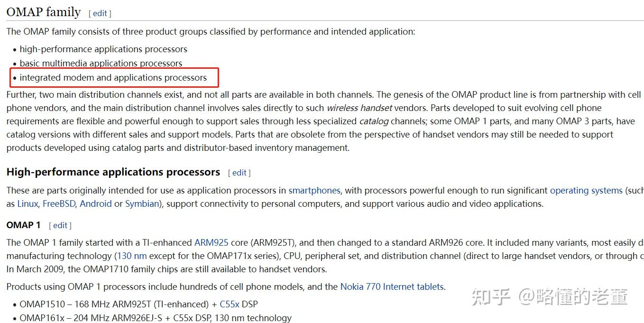The image size is (644, 323).
Task: Open the ARM925 link
Action: pos(212,242)
